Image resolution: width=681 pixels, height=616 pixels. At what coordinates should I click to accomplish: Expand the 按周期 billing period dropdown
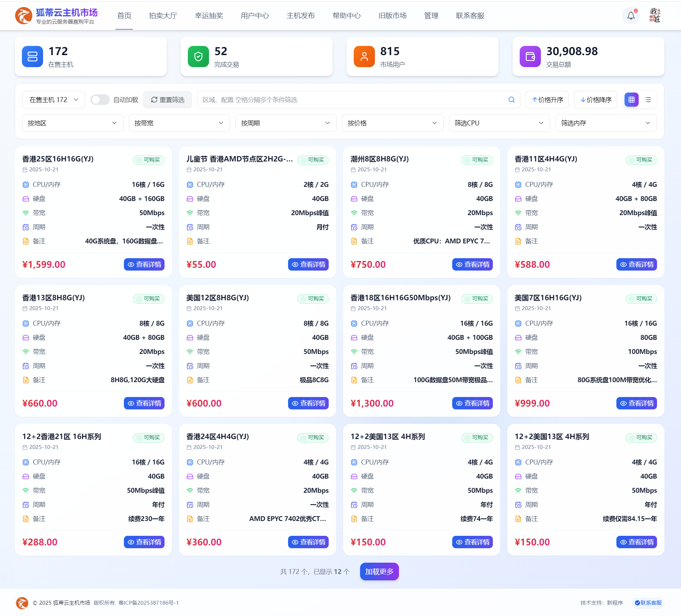tap(286, 123)
